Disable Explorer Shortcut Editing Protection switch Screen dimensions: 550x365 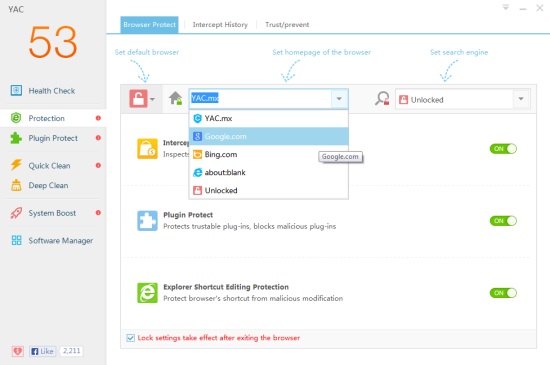[x=503, y=293]
